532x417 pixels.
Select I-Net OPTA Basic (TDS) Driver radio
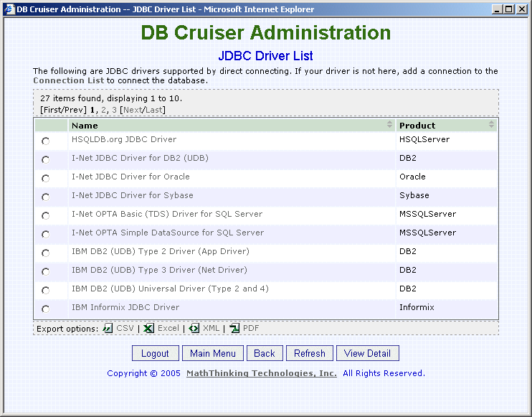tap(45, 215)
